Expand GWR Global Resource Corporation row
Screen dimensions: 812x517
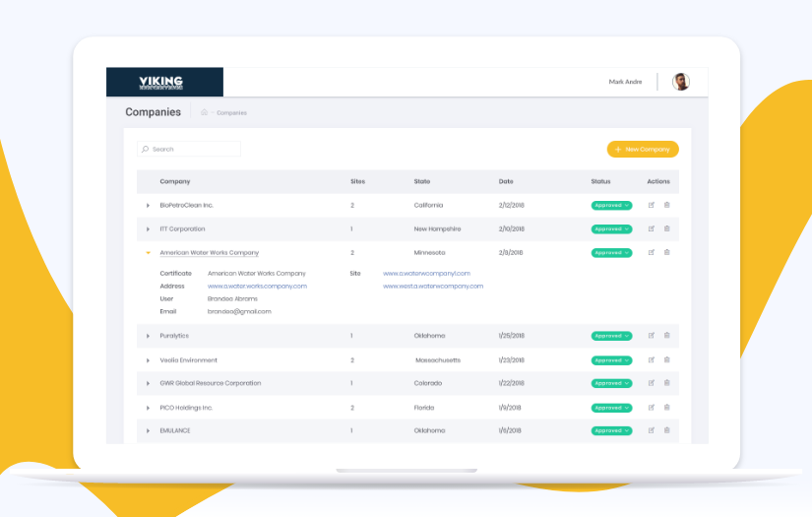(x=148, y=384)
